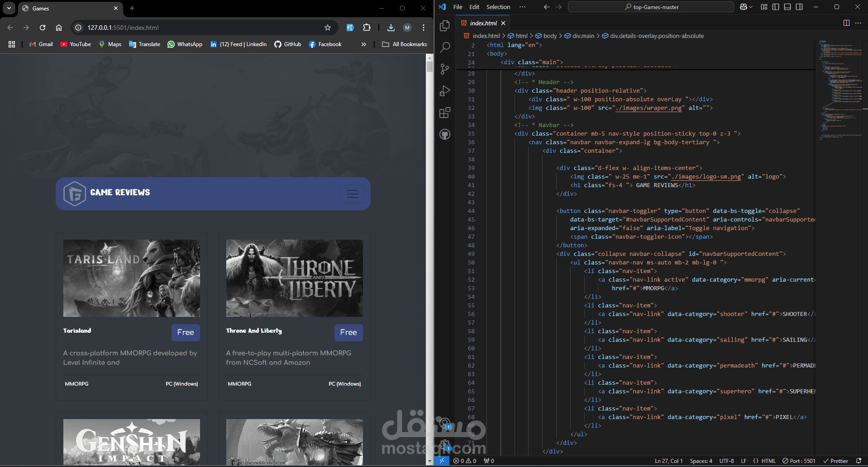This screenshot has height=467, width=868.
Task: Click the VS Code command center search box
Action: click(651, 7)
